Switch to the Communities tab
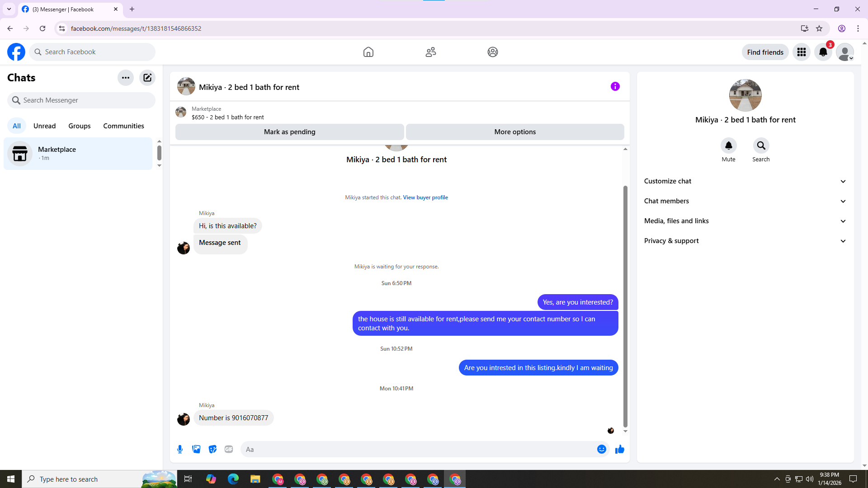The width and height of the screenshot is (868, 488). [123, 126]
